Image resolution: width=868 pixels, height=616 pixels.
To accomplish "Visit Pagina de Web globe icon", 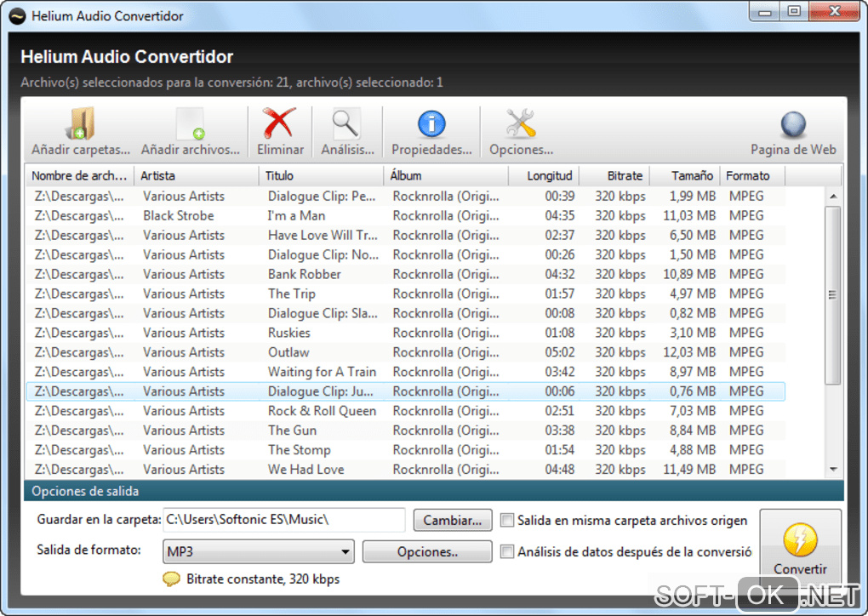I will [793, 124].
